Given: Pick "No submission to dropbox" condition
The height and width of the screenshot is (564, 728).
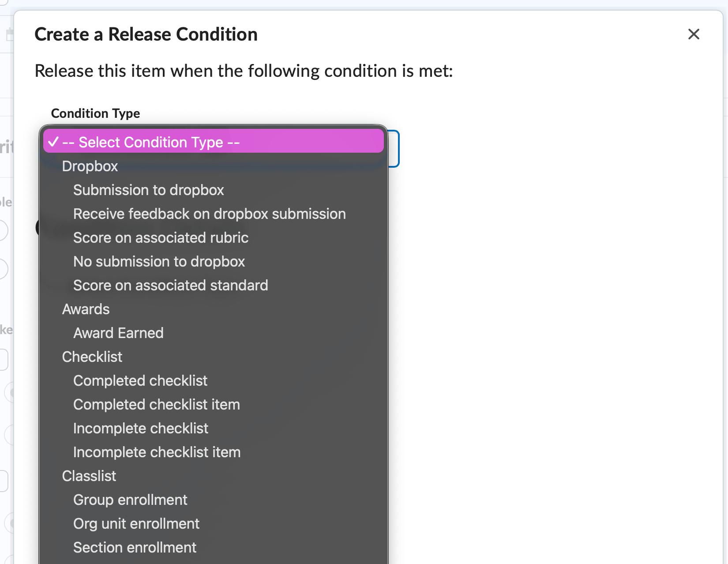Looking at the screenshot, I should (x=159, y=261).
